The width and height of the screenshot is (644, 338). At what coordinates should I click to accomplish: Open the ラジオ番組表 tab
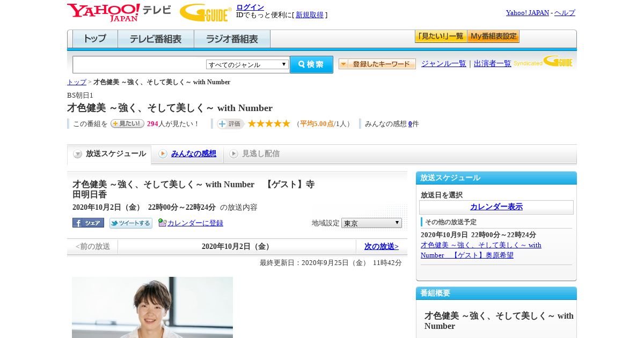pyautogui.click(x=232, y=39)
